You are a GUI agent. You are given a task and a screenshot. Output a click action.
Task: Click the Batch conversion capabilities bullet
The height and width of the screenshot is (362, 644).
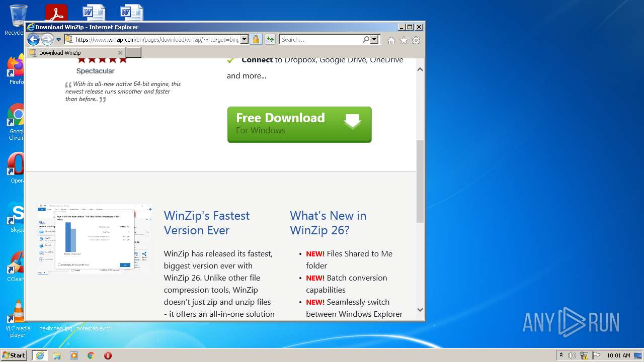(x=347, y=284)
